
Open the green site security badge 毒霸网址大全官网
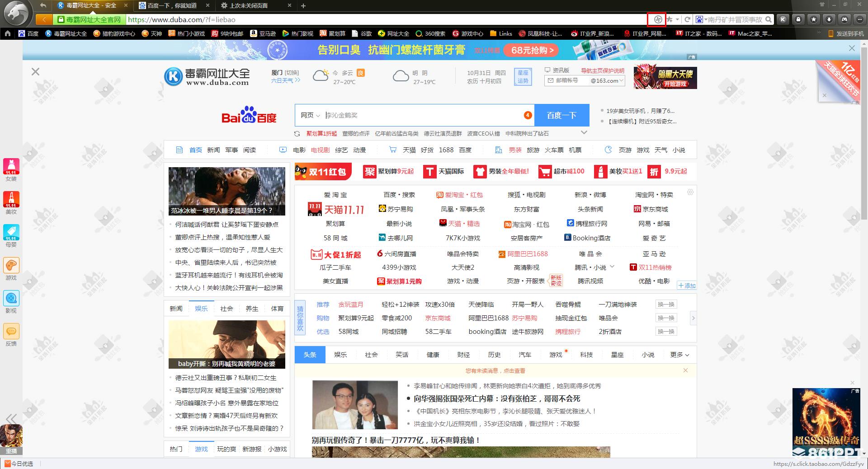(x=89, y=19)
